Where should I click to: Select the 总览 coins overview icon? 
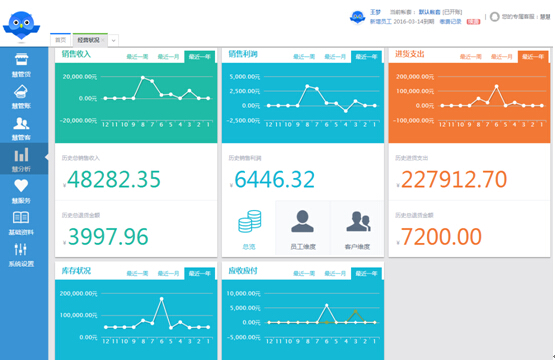tap(250, 221)
